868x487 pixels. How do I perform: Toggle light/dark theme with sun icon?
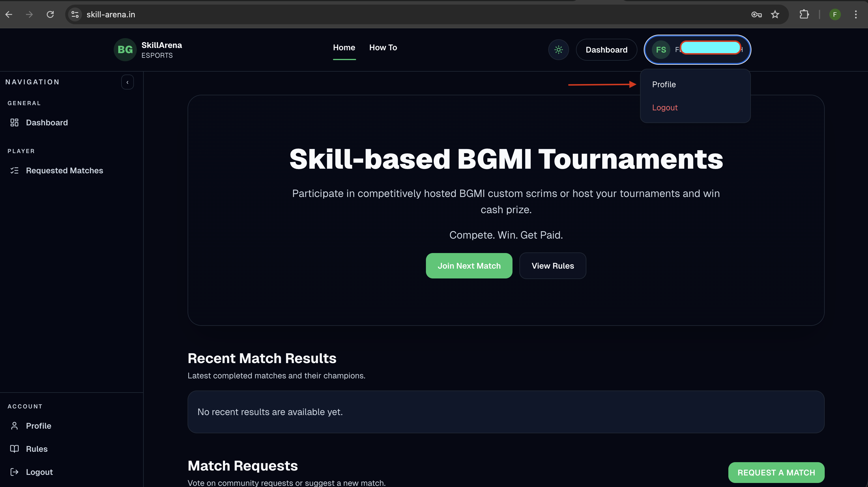click(558, 50)
